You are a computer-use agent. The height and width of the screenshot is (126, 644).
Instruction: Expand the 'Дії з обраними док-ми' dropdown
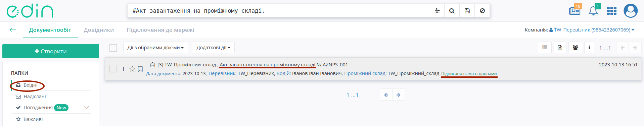pos(155,48)
